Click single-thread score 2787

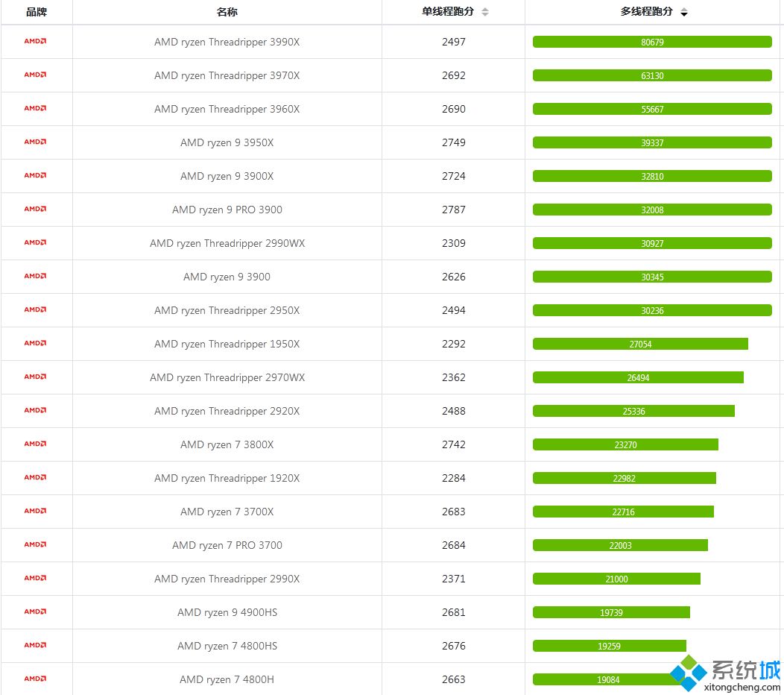click(x=453, y=210)
